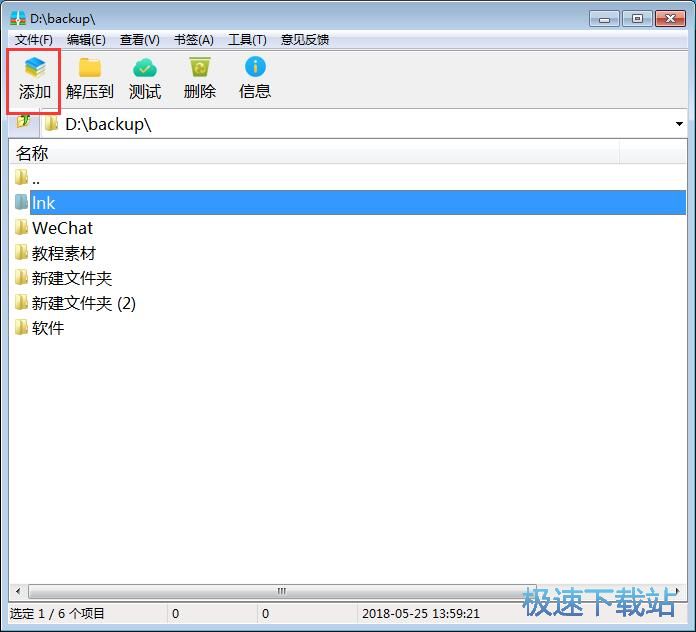
Task: Minimize the D:\backup\ window
Action: [x=604, y=19]
